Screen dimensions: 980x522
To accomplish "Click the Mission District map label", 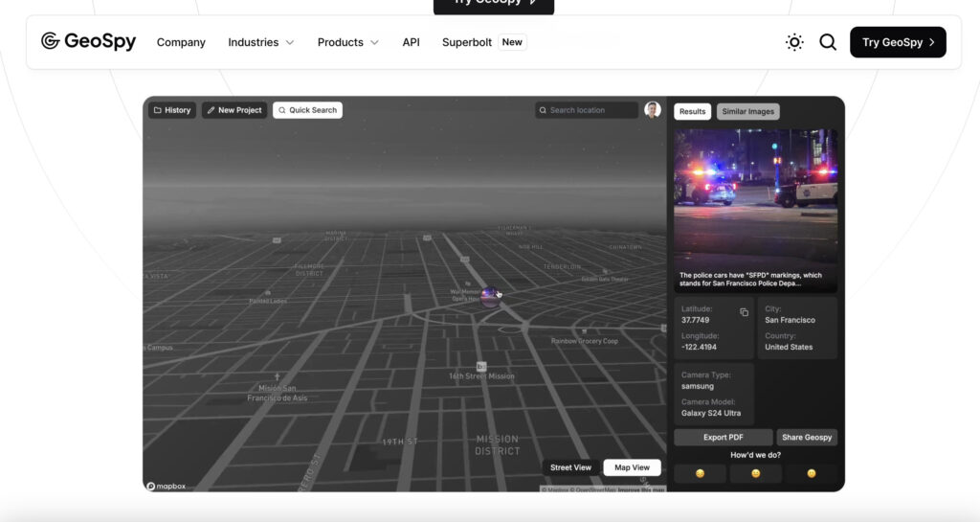I will pyautogui.click(x=498, y=445).
